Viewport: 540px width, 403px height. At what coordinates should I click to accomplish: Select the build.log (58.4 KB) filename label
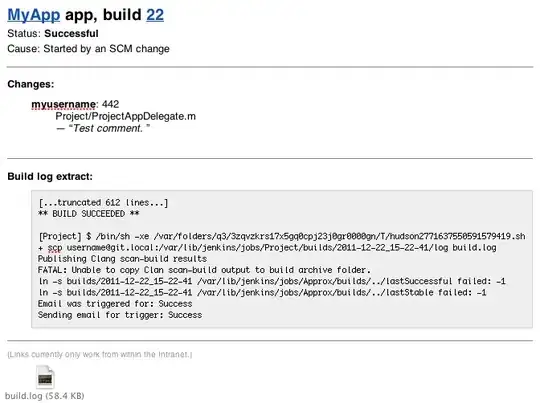45,396
